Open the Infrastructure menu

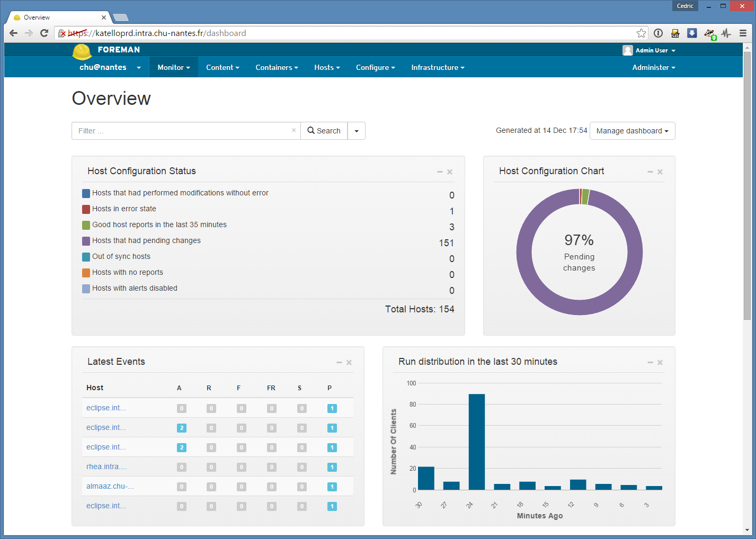tap(438, 67)
